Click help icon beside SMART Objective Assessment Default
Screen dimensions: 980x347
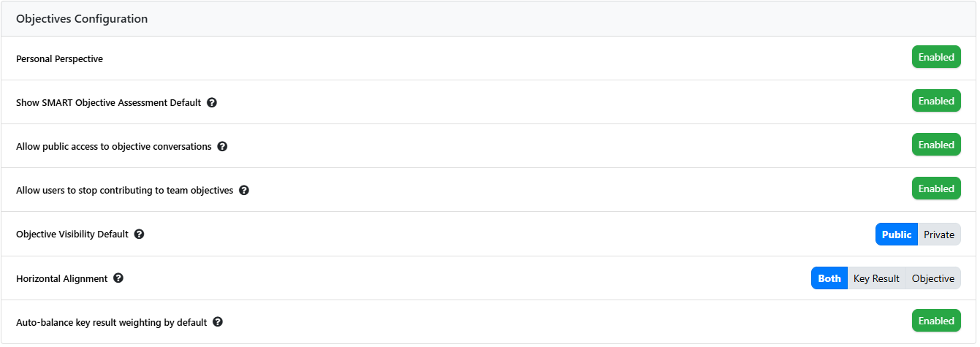click(x=212, y=102)
